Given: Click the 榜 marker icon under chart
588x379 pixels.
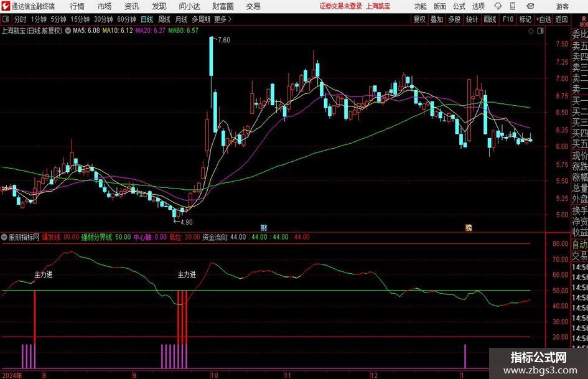Looking at the screenshot, I should [x=469, y=227].
